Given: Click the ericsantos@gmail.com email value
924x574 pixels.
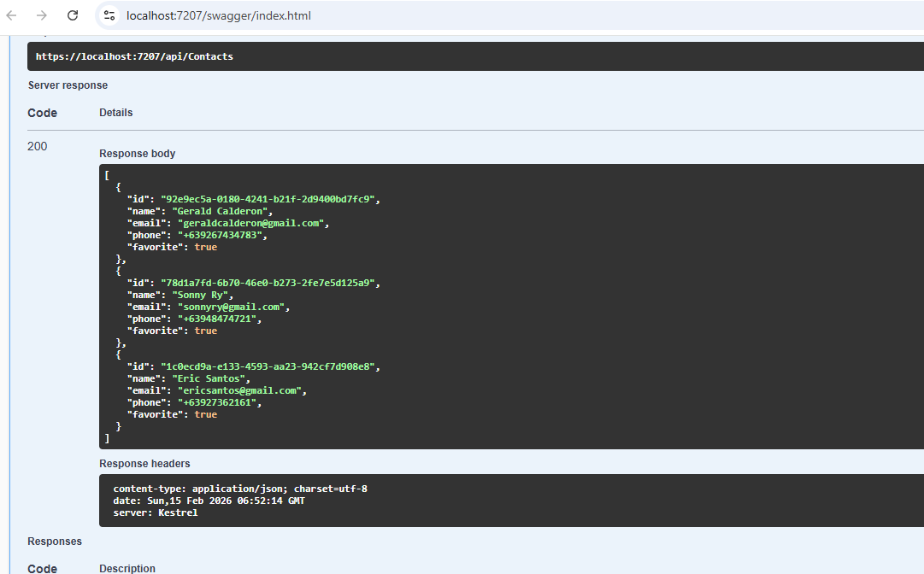Looking at the screenshot, I should pyautogui.click(x=238, y=390).
